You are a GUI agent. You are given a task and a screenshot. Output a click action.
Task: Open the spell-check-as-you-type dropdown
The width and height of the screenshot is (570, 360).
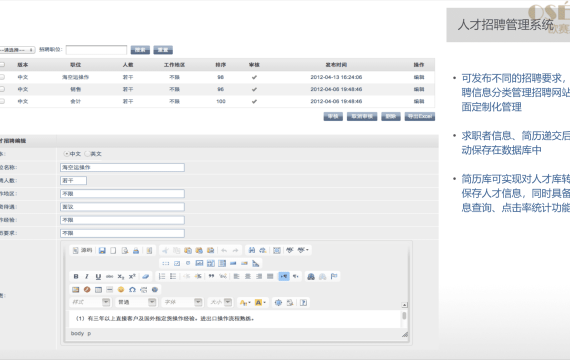(x=303, y=250)
